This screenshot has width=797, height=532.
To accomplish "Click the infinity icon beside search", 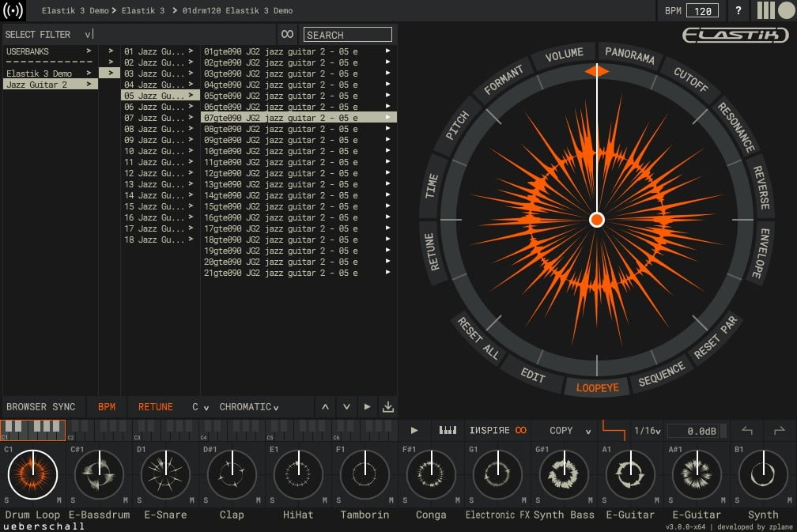I will pyautogui.click(x=287, y=34).
